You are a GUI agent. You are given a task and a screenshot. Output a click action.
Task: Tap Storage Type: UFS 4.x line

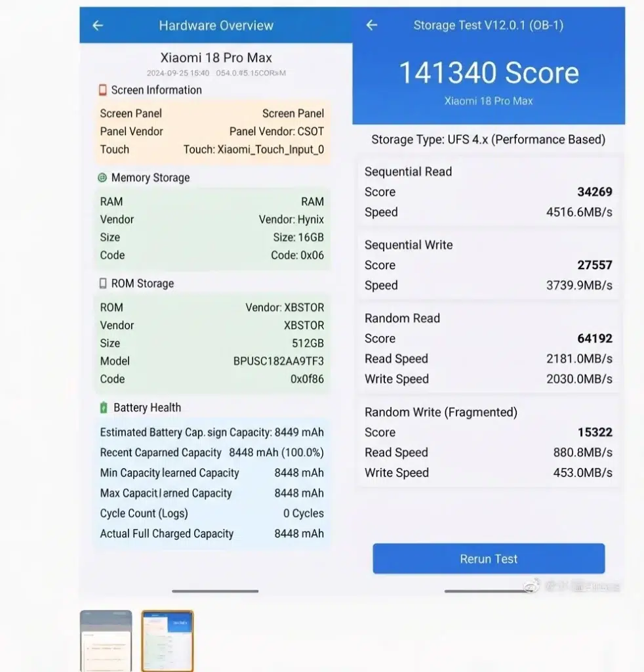[x=489, y=140]
